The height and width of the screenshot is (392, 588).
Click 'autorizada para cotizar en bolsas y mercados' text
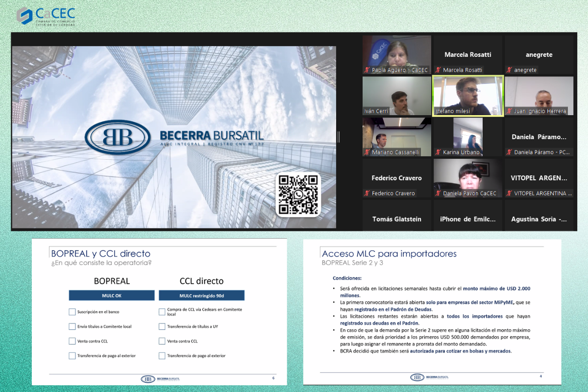[x=461, y=351]
